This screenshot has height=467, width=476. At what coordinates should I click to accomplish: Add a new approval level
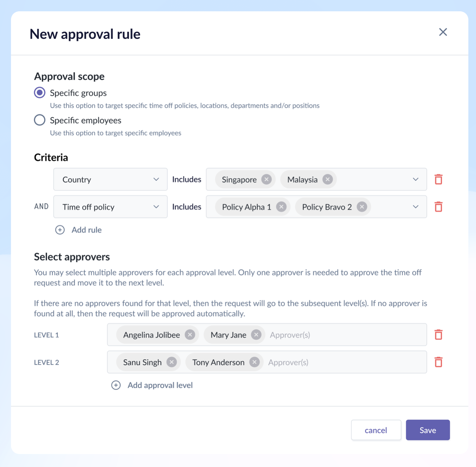152,385
